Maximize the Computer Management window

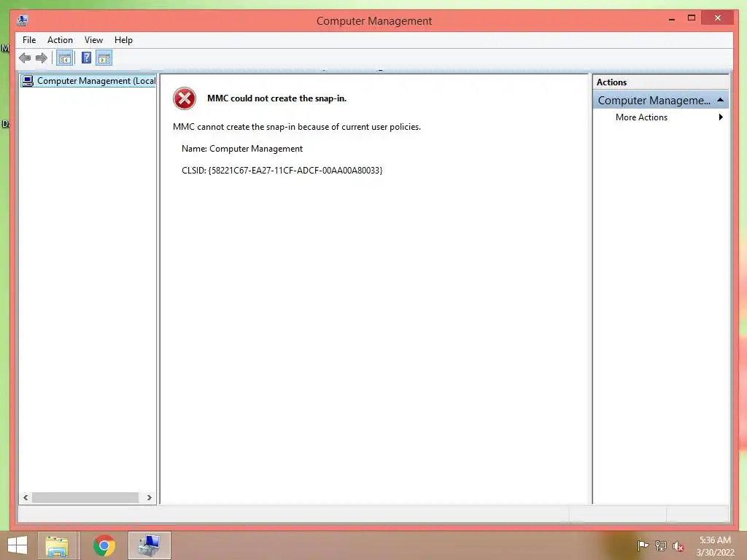(x=692, y=18)
